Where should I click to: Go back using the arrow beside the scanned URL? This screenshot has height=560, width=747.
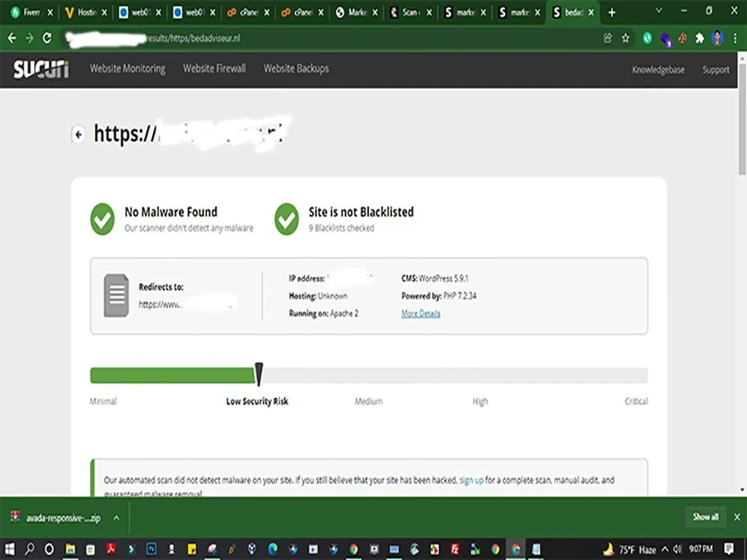pos(78,134)
